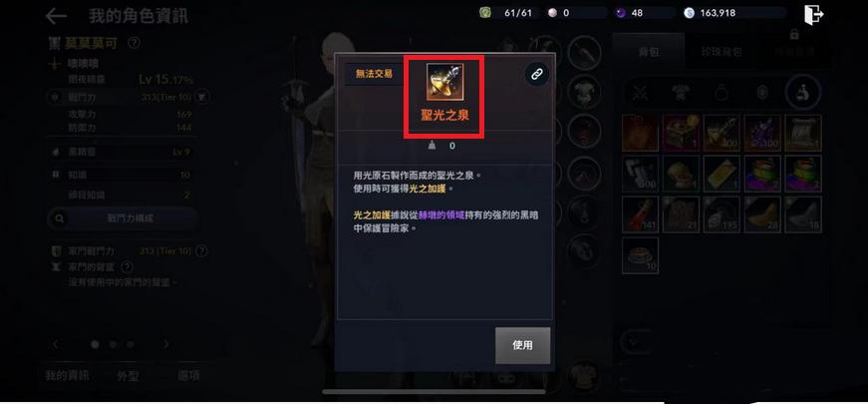
Task: Click the exit door icon
Action: coord(814,14)
